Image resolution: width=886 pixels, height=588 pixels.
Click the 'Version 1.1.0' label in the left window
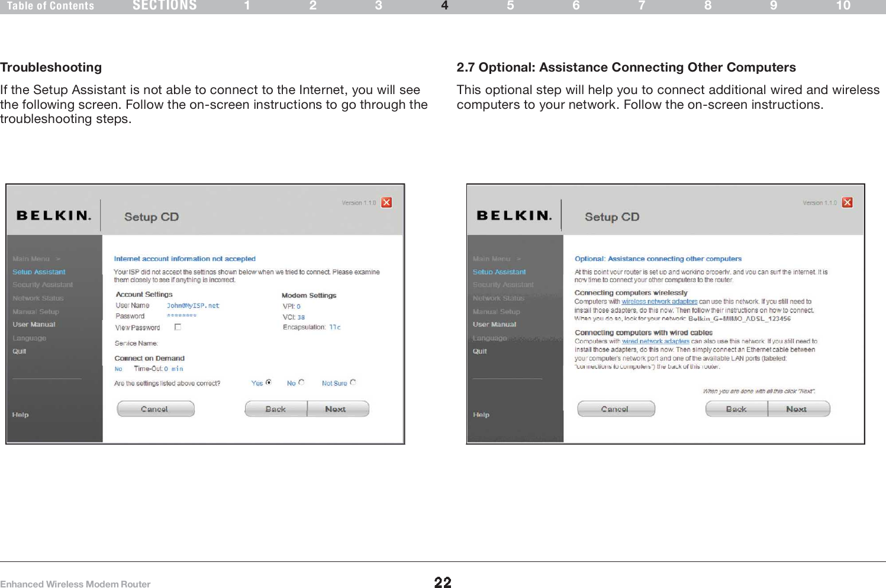(359, 203)
